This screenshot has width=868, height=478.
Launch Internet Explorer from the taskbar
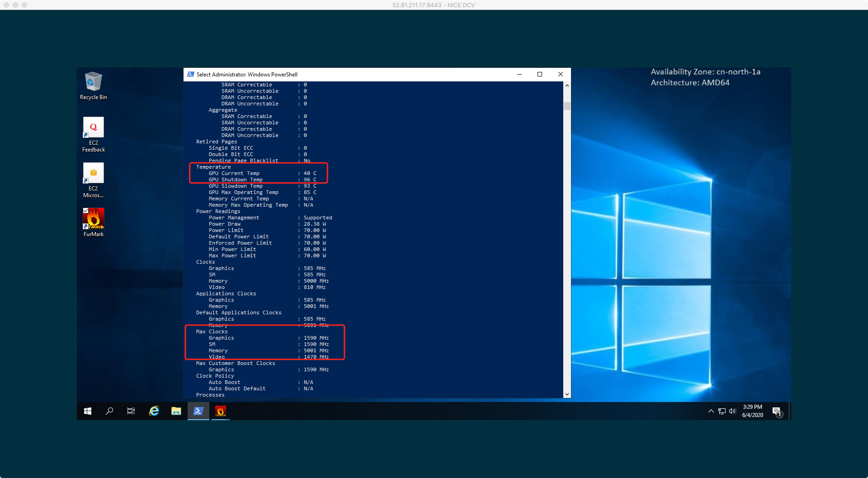pyautogui.click(x=154, y=411)
